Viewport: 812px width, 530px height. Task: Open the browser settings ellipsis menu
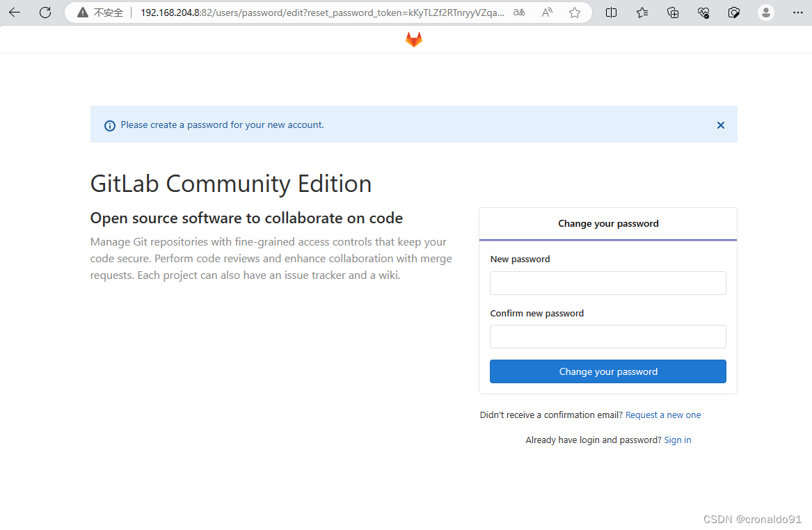(798, 13)
